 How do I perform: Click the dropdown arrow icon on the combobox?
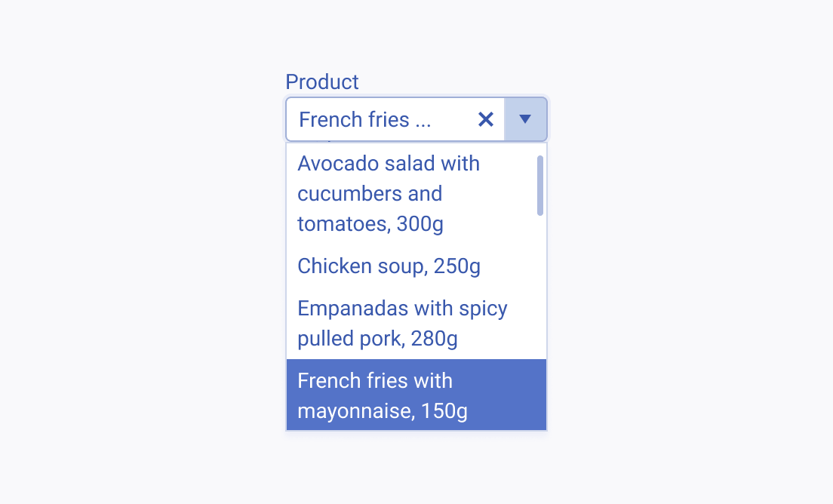[525, 119]
